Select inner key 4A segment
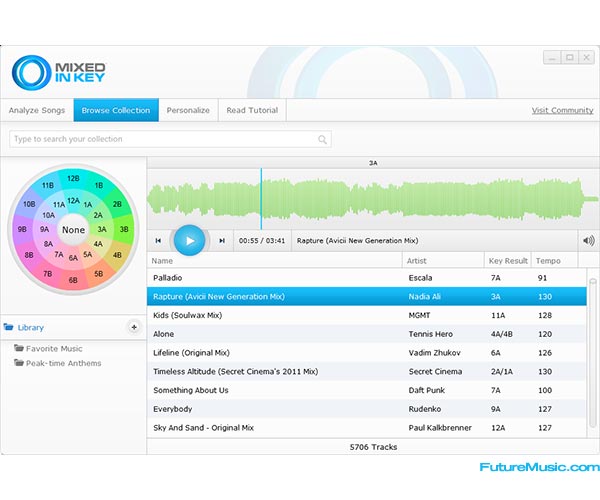 pos(98,244)
